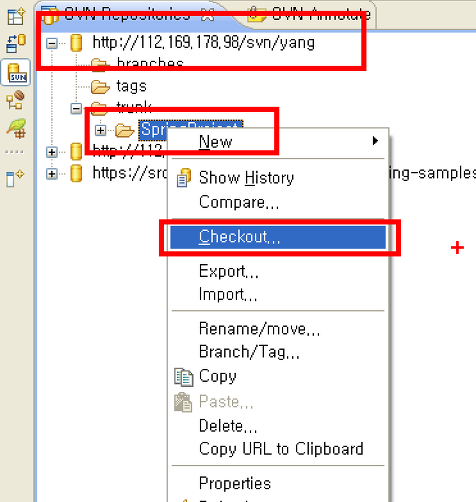Click the tags folder icon
The width and height of the screenshot is (476, 502).
pos(100,87)
